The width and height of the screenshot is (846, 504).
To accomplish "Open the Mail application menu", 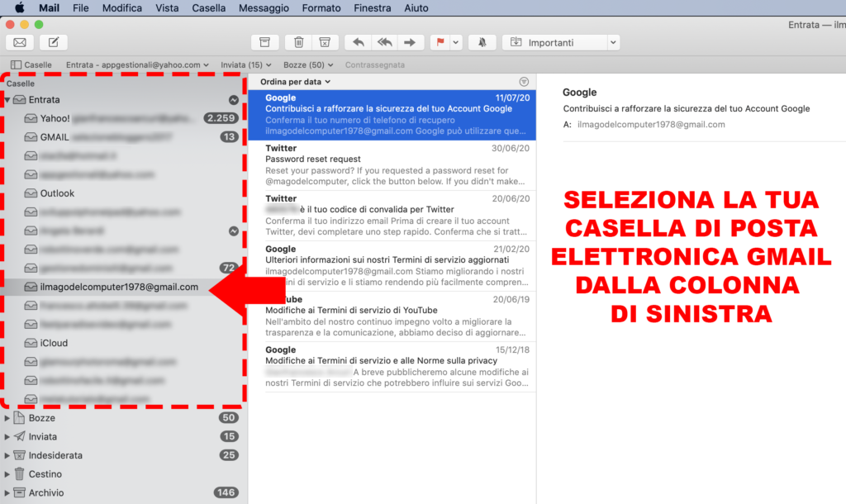I will [x=49, y=8].
